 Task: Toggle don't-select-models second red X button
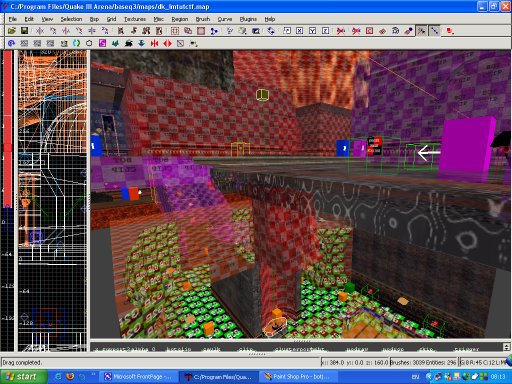(x=356, y=31)
